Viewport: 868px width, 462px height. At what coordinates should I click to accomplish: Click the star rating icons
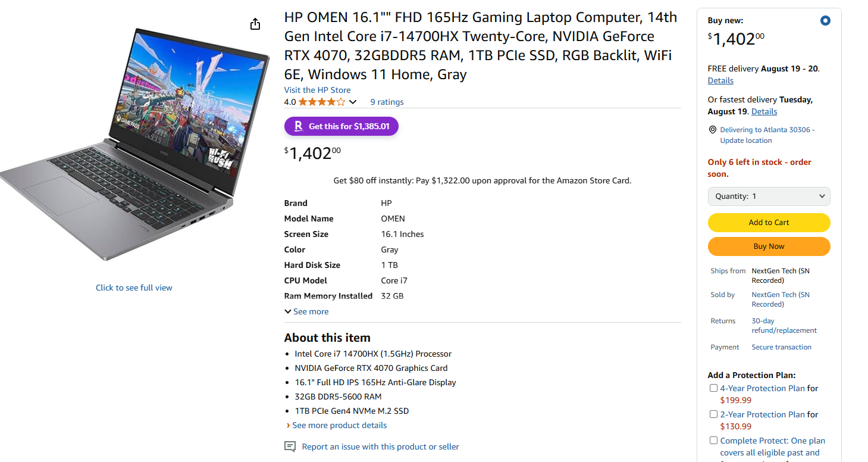pos(321,102)
